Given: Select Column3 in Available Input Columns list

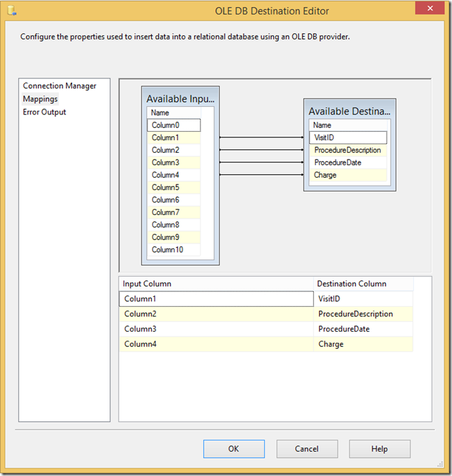Looking at the screenshot, I should tap(174, 162).
